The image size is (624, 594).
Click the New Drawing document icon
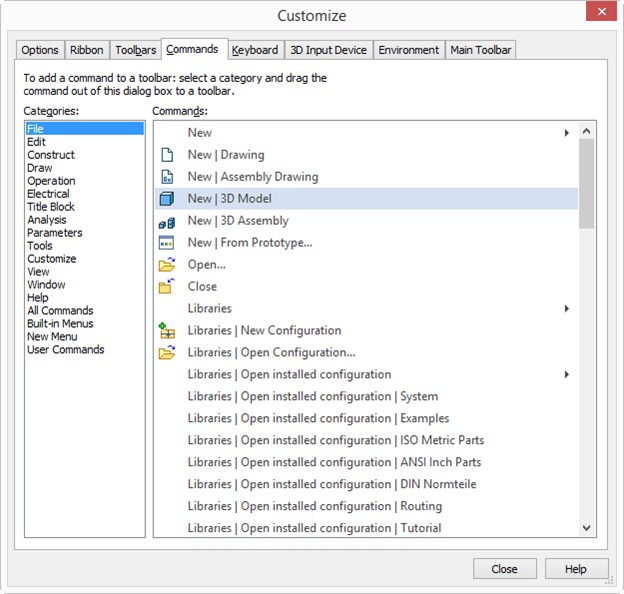click(x=167, y=155)
